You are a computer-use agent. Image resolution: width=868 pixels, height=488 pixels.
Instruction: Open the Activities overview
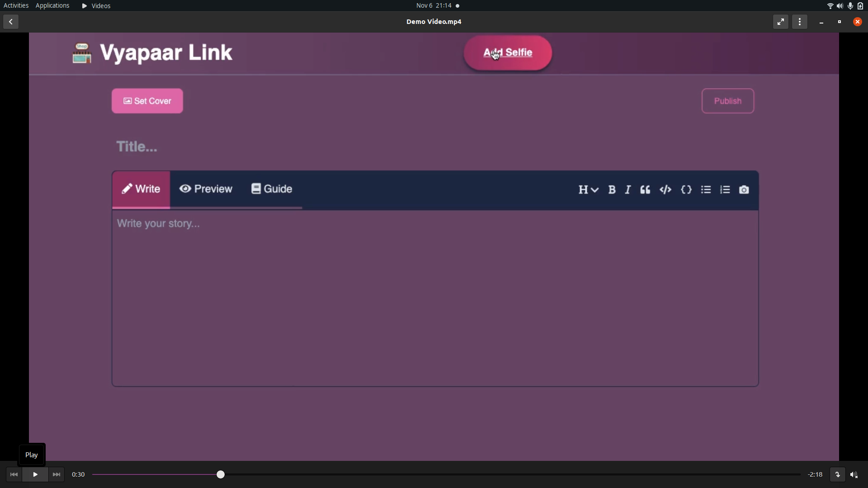point(16,6)
